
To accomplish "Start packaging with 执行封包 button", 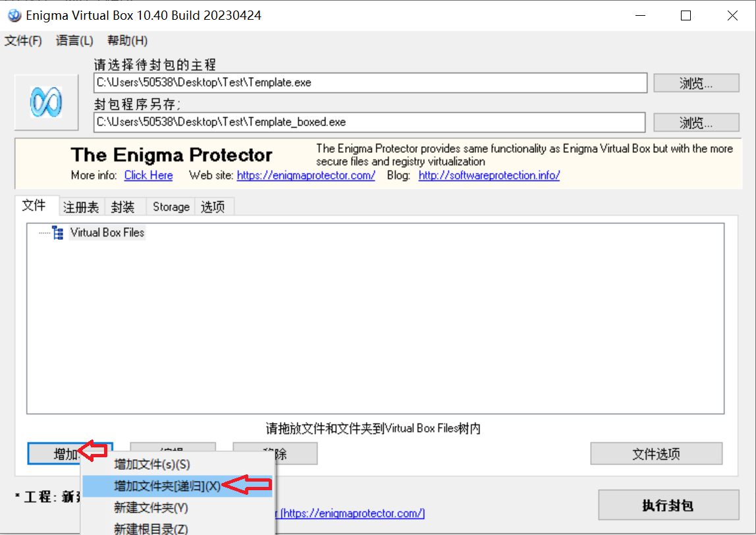I will pos(668,505).
